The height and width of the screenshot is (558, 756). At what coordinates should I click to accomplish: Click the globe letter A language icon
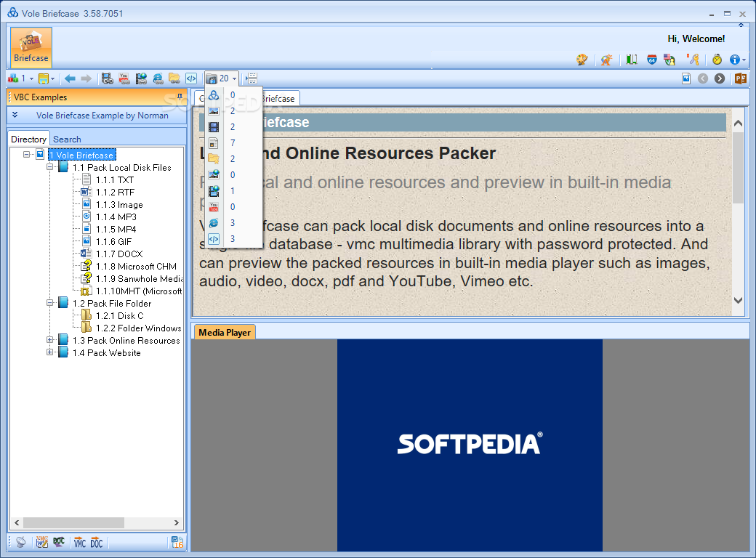606,60
